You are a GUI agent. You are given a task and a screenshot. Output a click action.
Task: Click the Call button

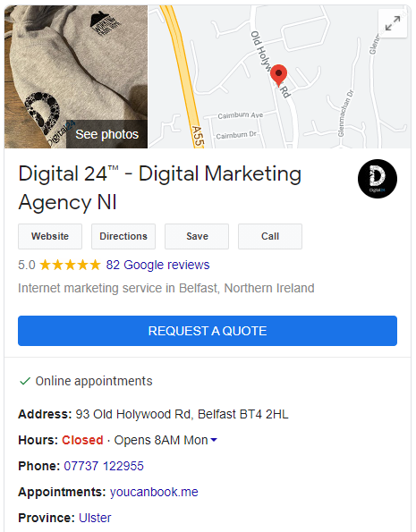pos(270,236)
